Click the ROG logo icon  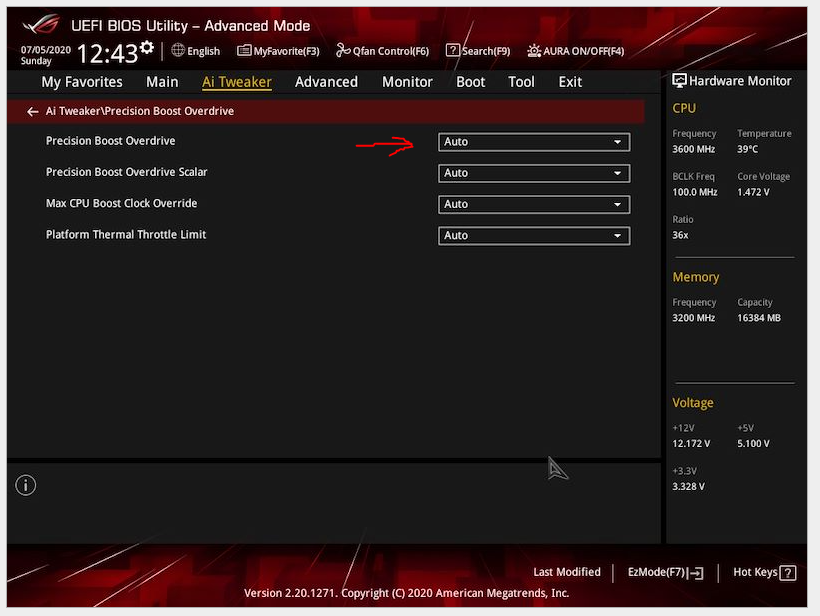(x=42, y=25)
